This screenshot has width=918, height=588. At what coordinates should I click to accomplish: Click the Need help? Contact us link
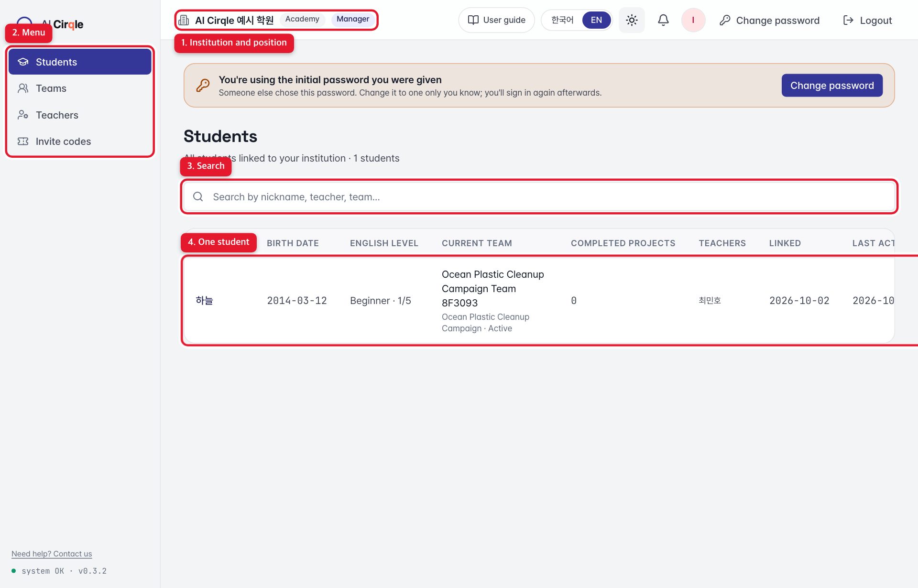coord(52,554)
